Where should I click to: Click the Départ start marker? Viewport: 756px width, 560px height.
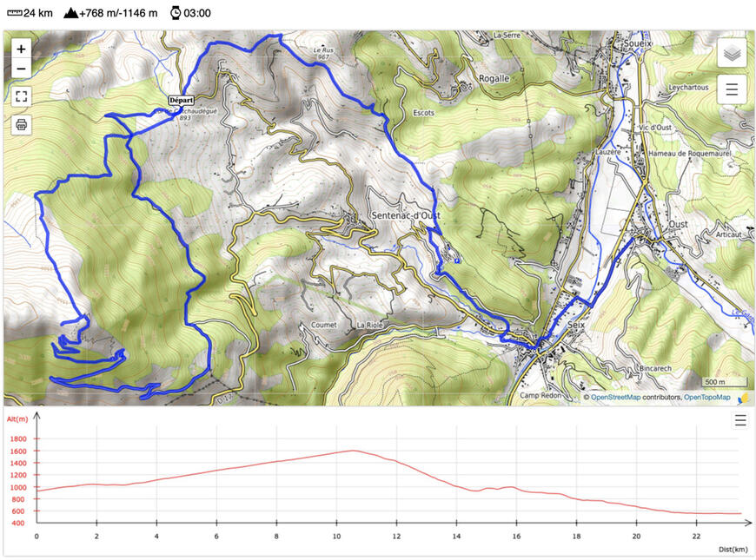pos(181,101)
